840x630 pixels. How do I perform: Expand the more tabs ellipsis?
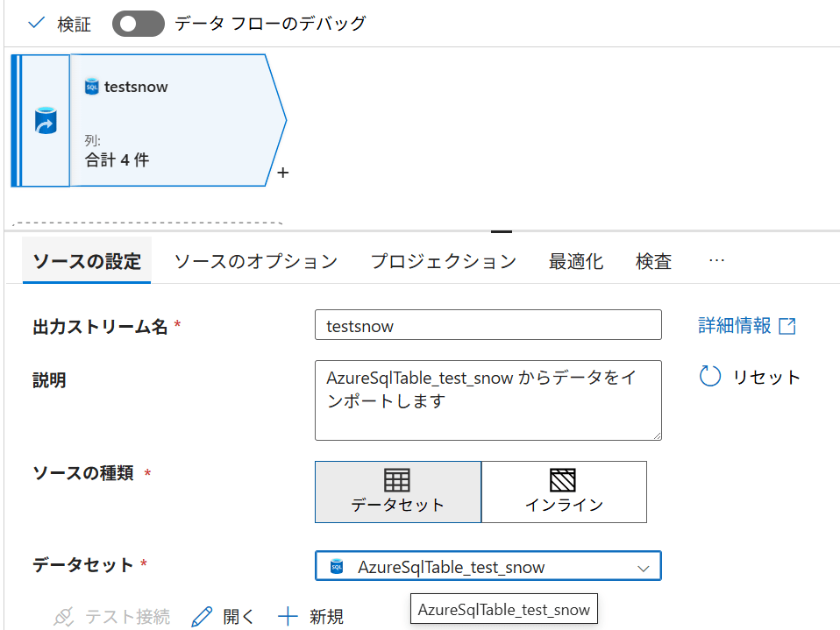click(716, 260)
